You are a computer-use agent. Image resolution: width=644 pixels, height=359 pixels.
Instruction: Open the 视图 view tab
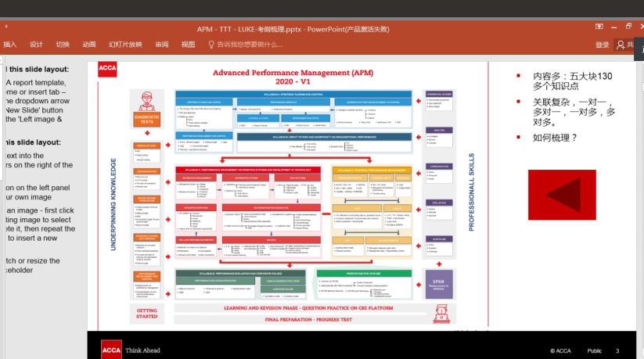pyautogui.click(x=188, y=45)
